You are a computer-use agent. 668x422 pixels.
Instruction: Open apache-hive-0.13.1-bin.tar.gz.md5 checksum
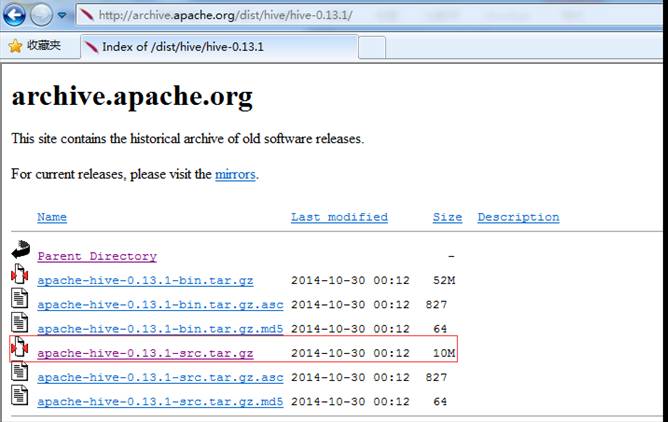pos(160,329)
